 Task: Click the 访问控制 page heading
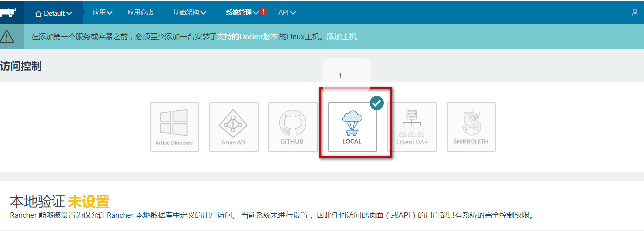pyautogui.click(x=21, y=66)
